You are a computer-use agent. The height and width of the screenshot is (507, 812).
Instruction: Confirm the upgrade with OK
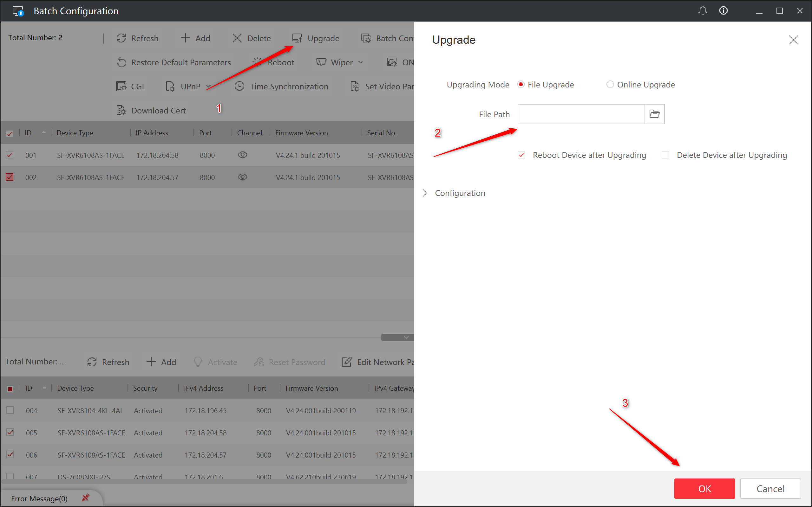point(704,489)
